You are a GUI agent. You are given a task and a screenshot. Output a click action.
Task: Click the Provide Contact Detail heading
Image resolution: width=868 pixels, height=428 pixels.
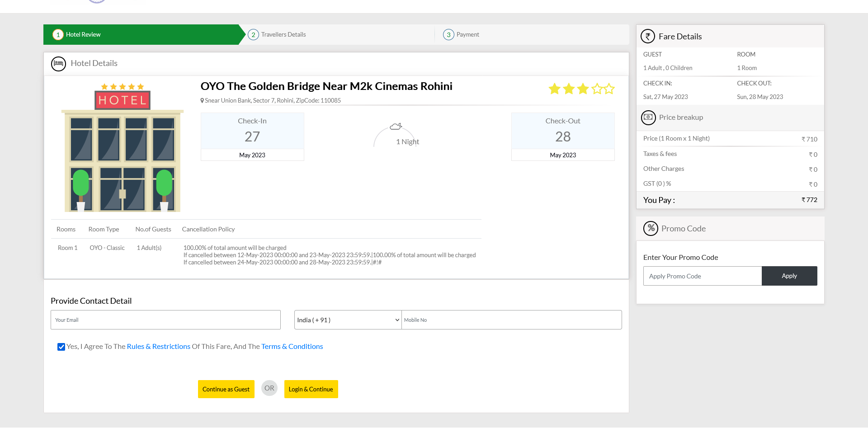click(x=91, y=301)
